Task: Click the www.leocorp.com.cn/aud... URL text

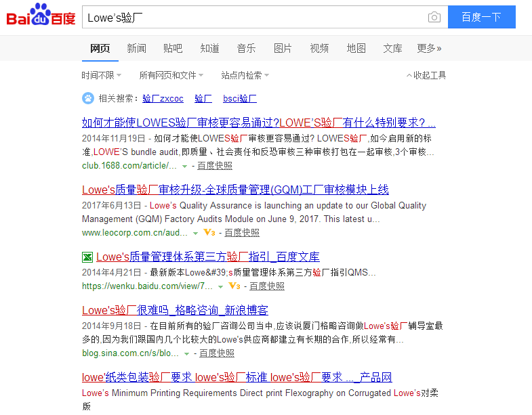Action: pyautogui.click(x=135, y=233)
